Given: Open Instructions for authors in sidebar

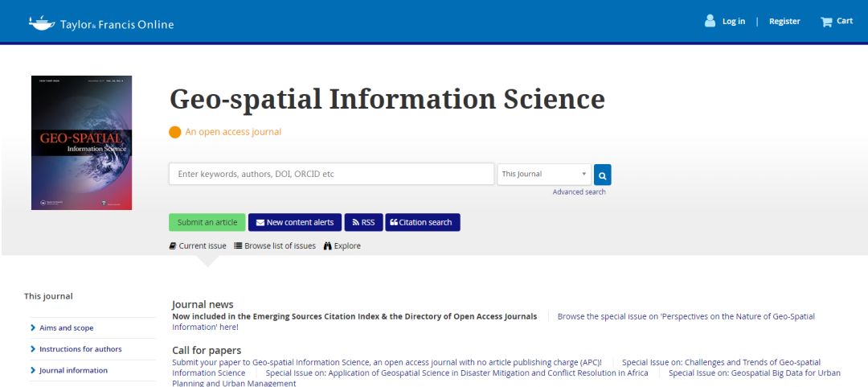Looking at the screenshot, I should [80, 348].
